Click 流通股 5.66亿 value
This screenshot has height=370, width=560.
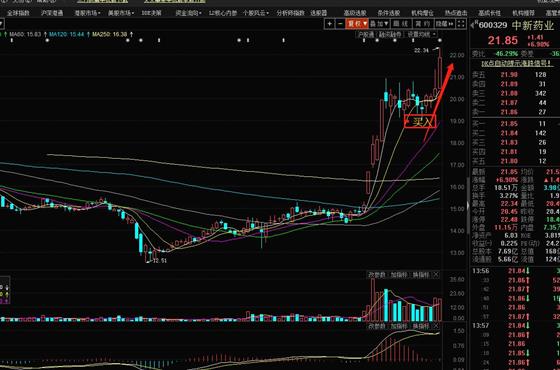(x=508, y=259)
